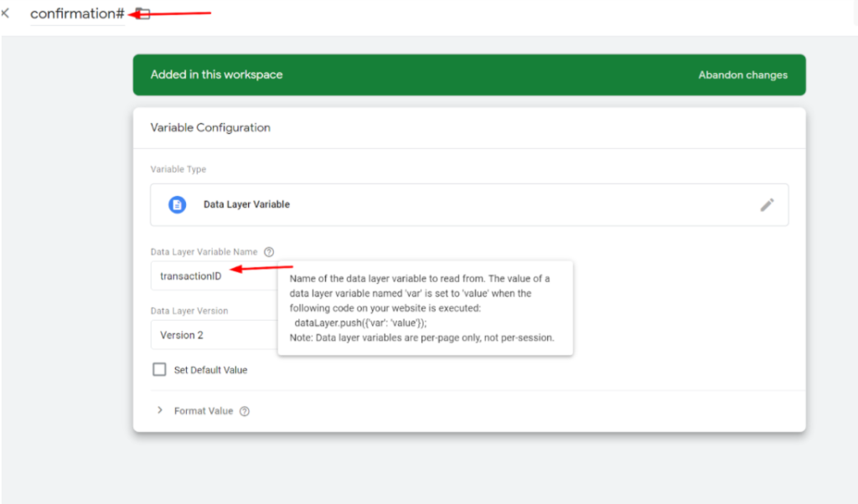The height and width of the screenshot is (504, 858).
Task: Click the blue Data Layer Variable icon
Action: point(177,204)
